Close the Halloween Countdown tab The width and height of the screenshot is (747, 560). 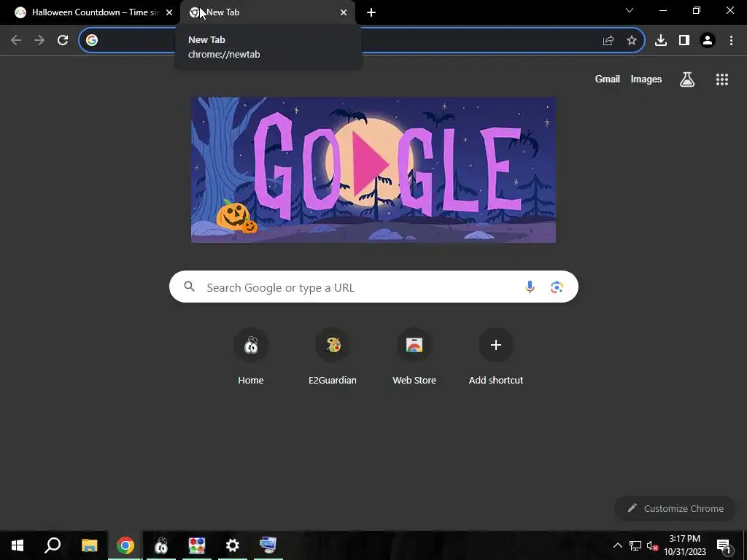(169, 12)
